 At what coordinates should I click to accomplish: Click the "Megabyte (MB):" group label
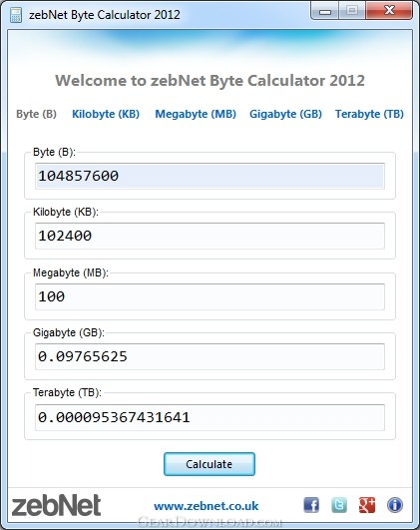coord(71,272)
